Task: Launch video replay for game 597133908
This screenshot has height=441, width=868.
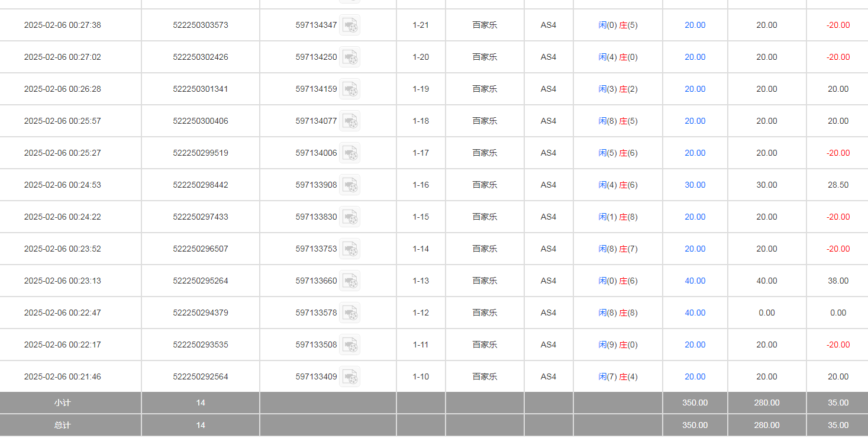Action: [350, 185]
